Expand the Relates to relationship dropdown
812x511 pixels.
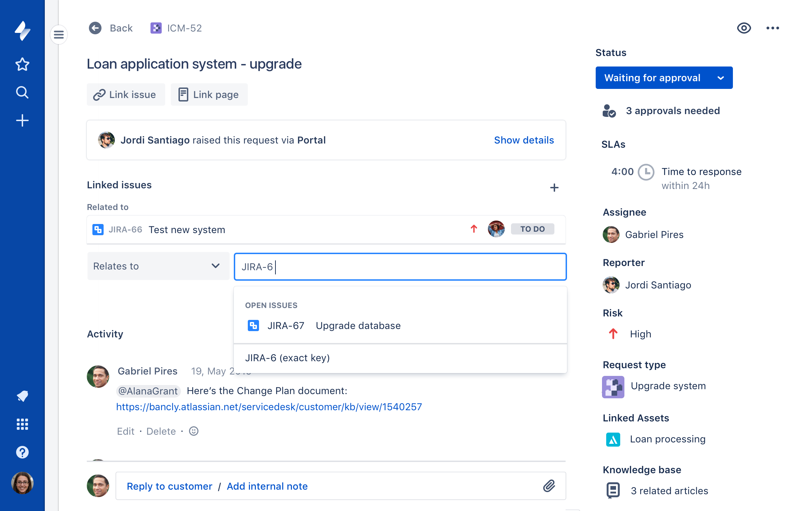click(156, 266)
